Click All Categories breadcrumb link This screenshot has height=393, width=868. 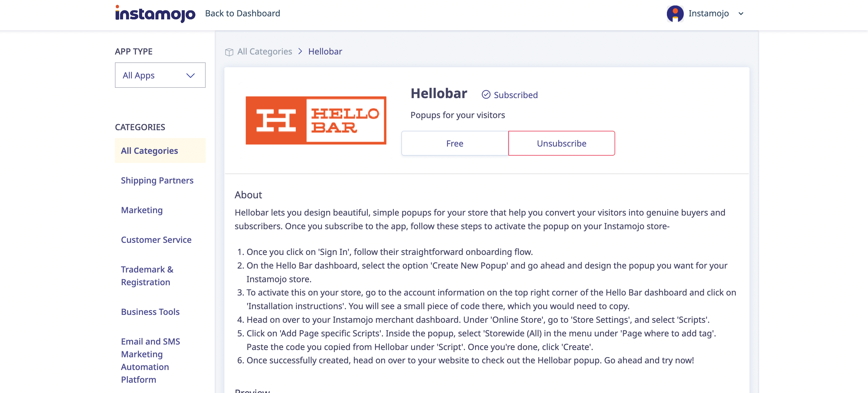(265, 51)
